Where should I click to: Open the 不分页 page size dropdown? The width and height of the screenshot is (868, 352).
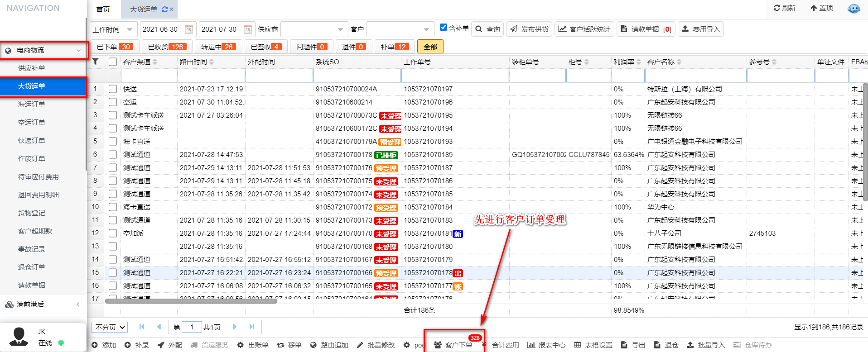[x=111, y=327]
